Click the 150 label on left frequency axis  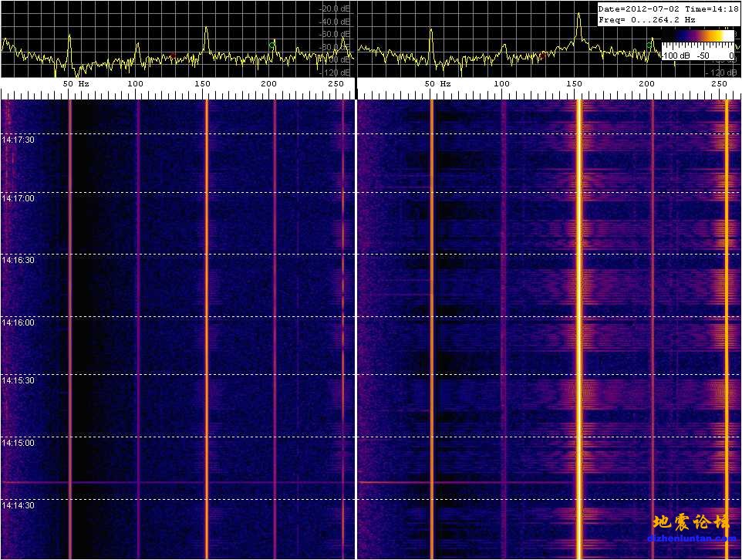202,84
